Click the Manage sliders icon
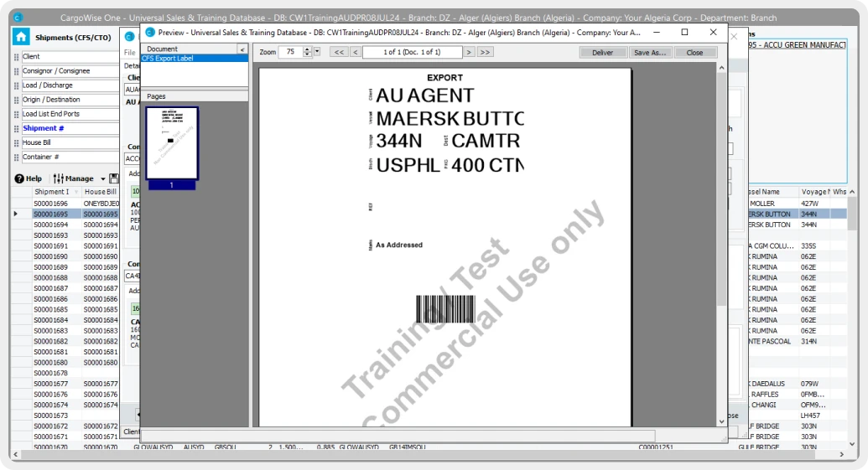868x470 pixels. pos(59,178)
